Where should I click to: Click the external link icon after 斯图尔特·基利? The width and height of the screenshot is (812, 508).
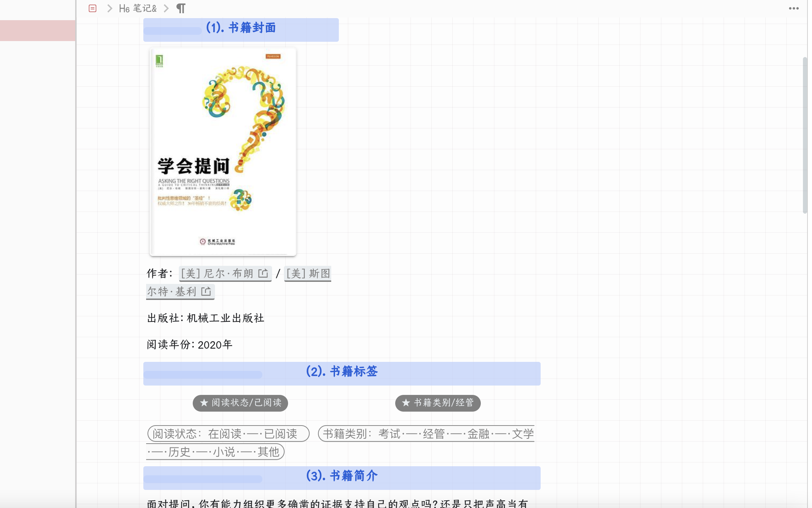206,292
